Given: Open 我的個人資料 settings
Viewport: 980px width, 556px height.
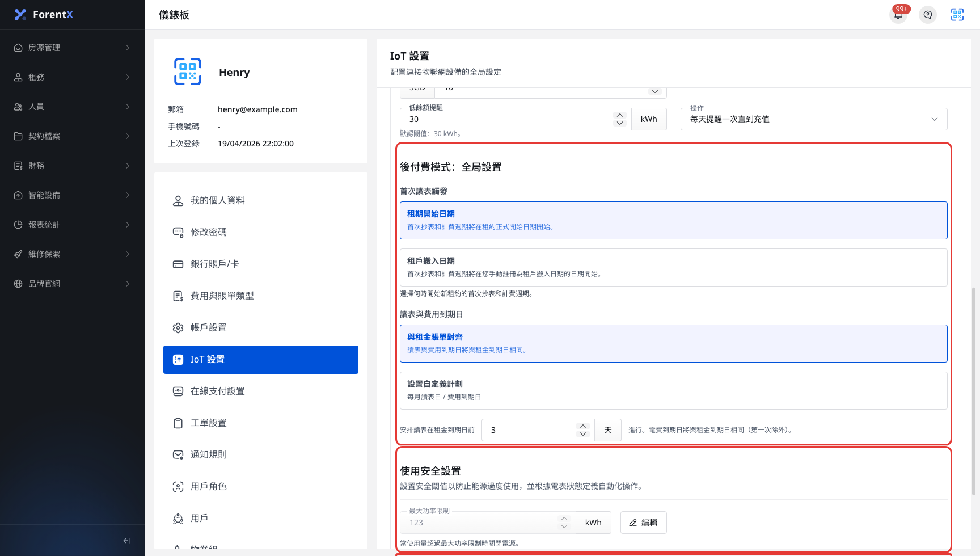Looking at the screenshot, I should 261,200.
